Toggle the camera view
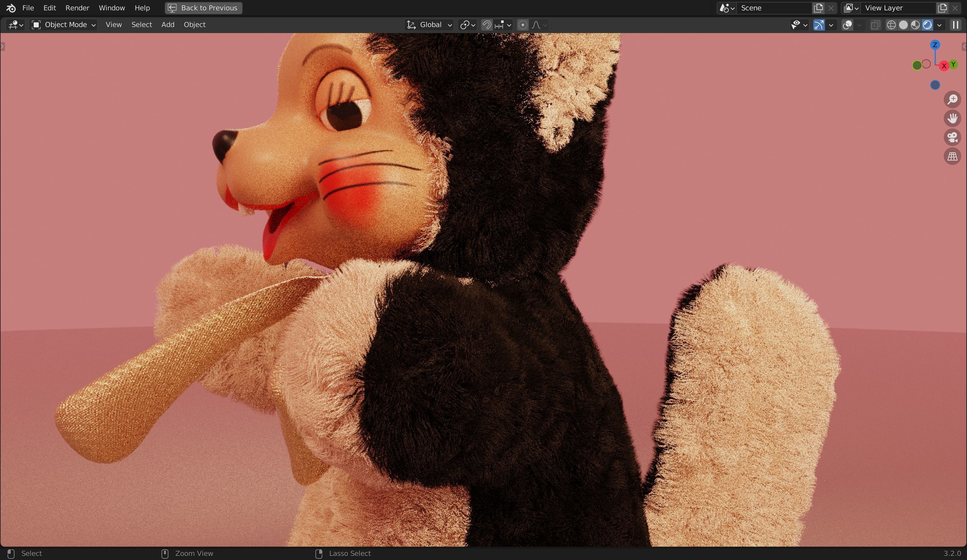Screen dimensions: 967x560 click(x=953, y=138)
